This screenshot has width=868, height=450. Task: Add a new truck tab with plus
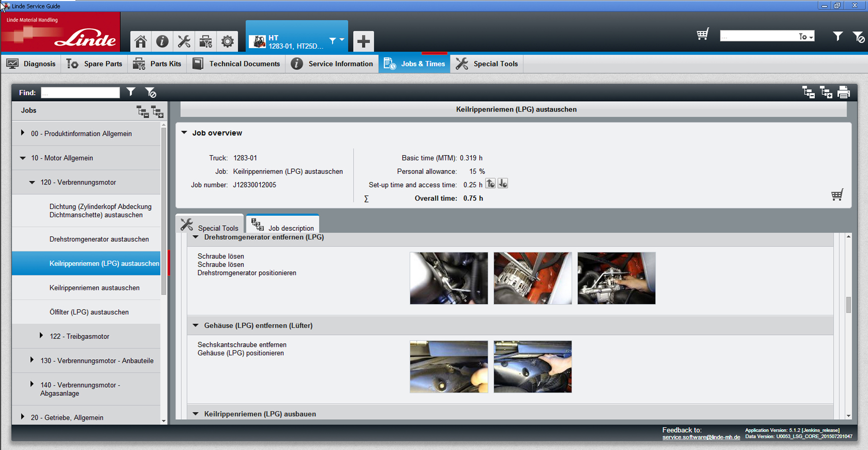(363, 41)
